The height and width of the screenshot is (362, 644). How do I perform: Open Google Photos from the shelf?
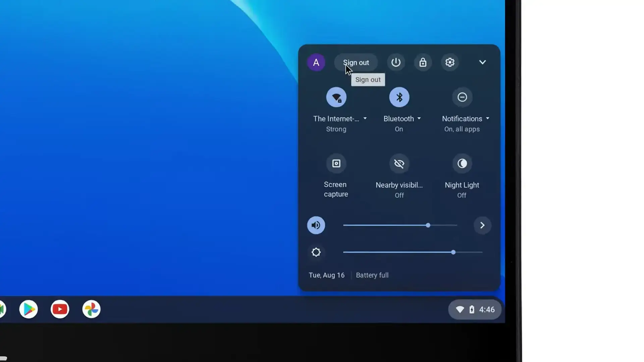(x=91, y=309)
